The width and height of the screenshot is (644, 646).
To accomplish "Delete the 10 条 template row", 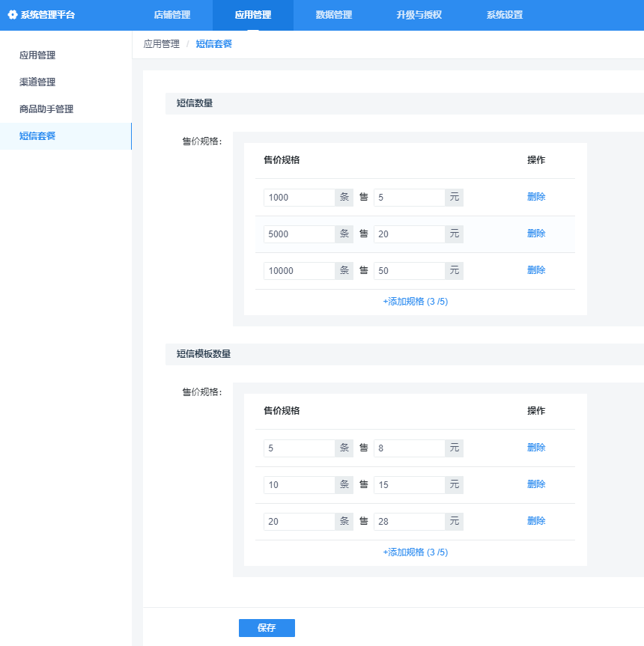I will (x=536, y=484).
